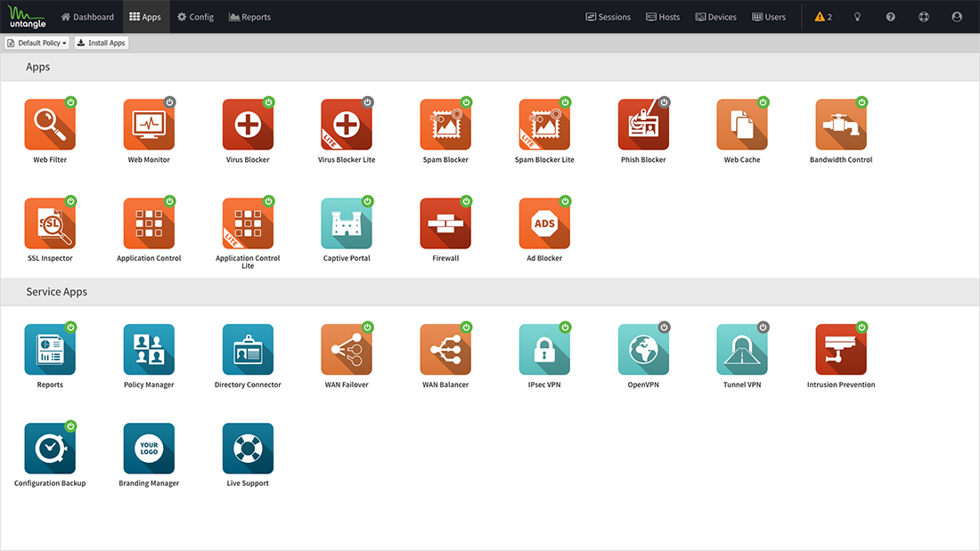Open the Firewall app icon
The width and height of the screenshot is (980, 551).
445,223
